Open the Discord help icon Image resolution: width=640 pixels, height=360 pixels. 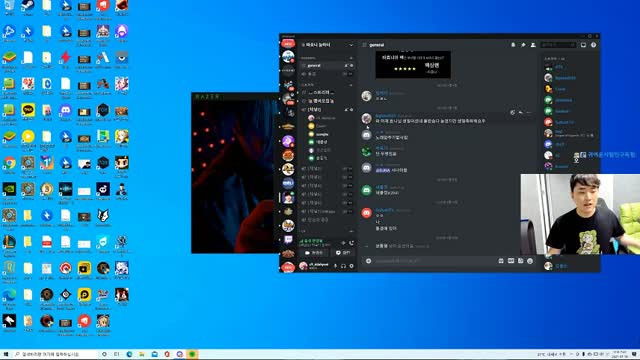(x=593, y=45)
